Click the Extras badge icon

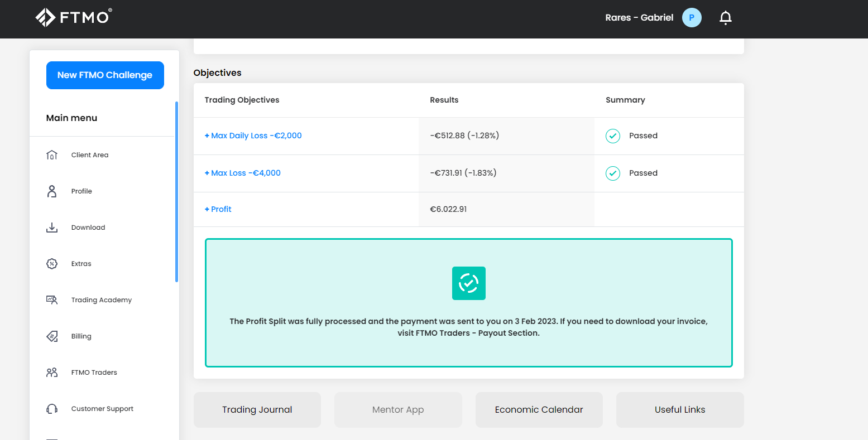coord(52,264)
